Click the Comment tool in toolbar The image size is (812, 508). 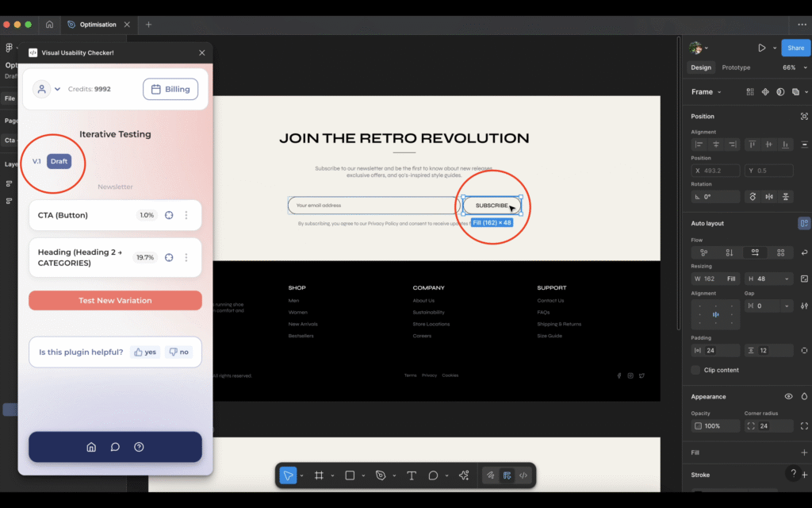point(433,475)
